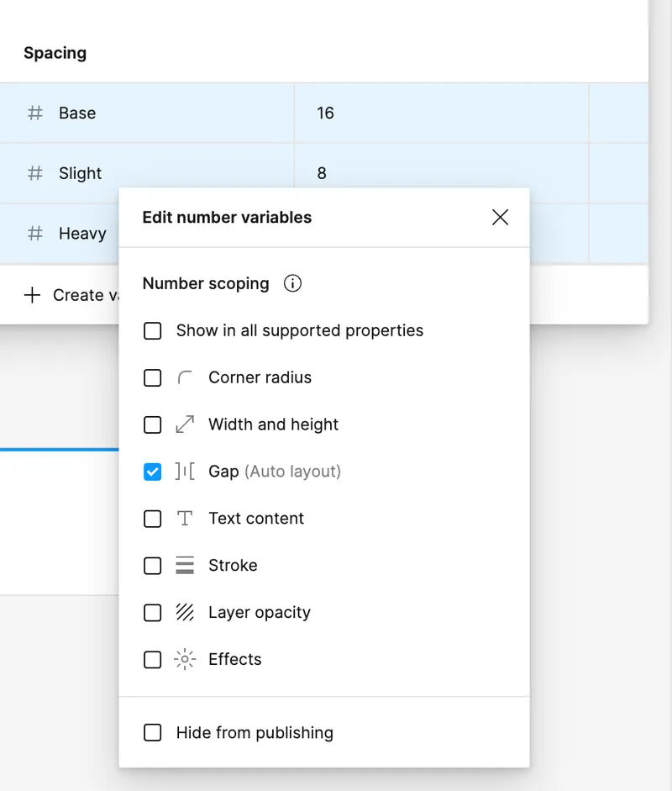
Task: Check the Corner radius checkbox
Action: 152,377
